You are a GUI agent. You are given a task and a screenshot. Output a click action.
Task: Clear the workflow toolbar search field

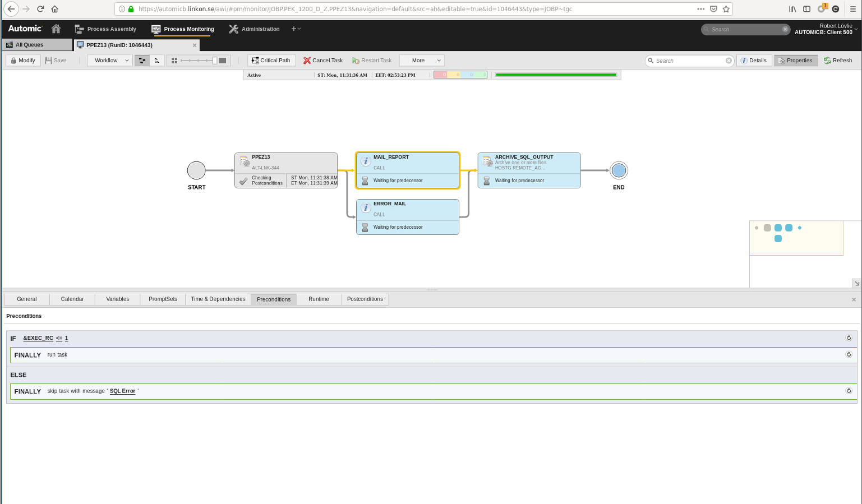pos(729,61)
